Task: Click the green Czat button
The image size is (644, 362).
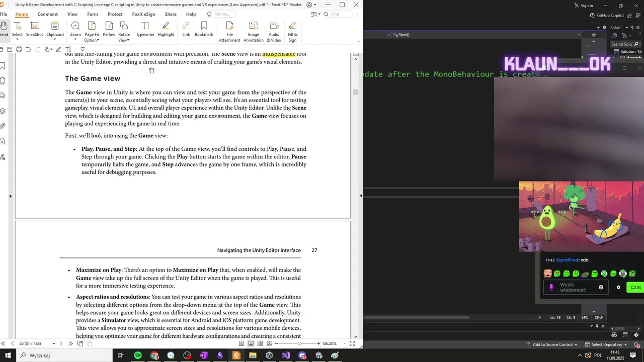Action: [x=635, y=287]
